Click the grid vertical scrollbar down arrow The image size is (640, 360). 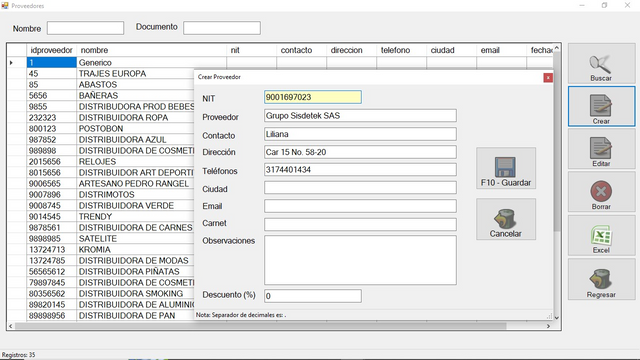[557, 318]
